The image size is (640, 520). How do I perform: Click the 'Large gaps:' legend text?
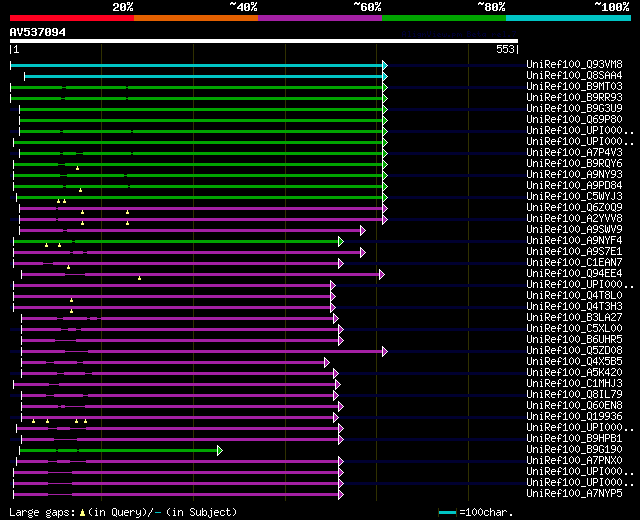pos(42,513)
